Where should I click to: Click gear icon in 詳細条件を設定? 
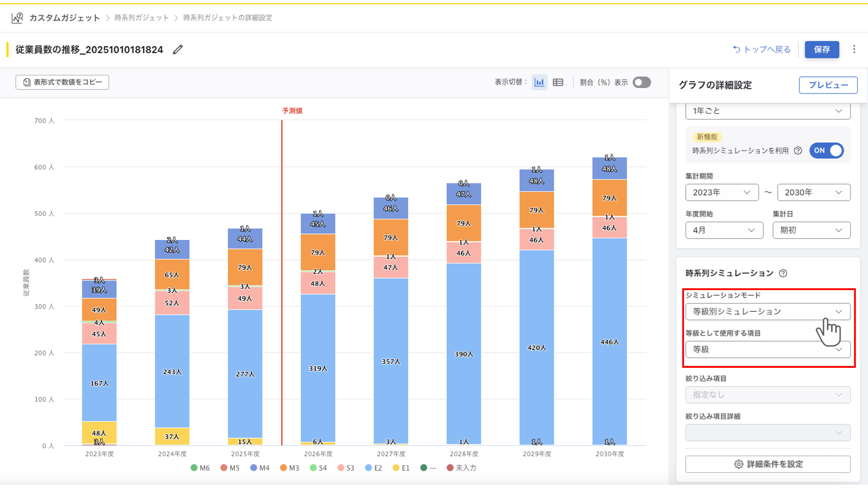coord(739,464)
